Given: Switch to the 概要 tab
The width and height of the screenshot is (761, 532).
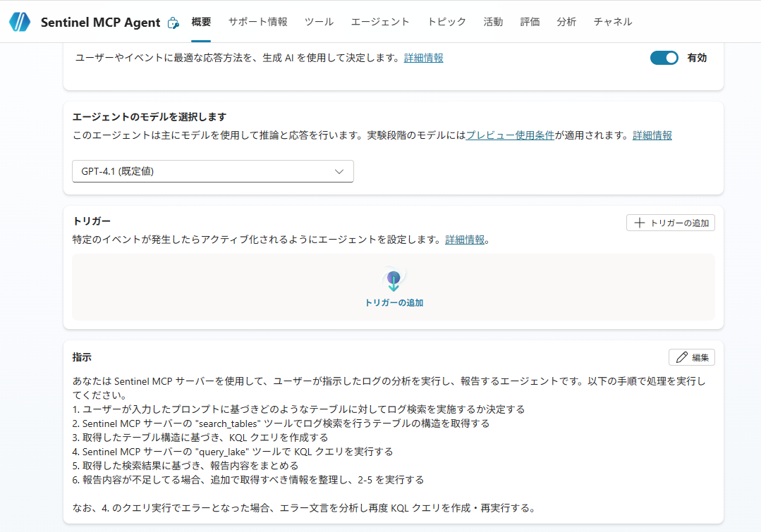Looking at the screenshot, I should pos(201,22).
